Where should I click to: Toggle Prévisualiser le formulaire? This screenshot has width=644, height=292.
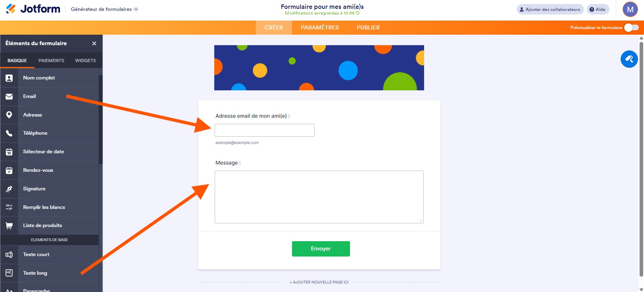[x=631, y=27]
